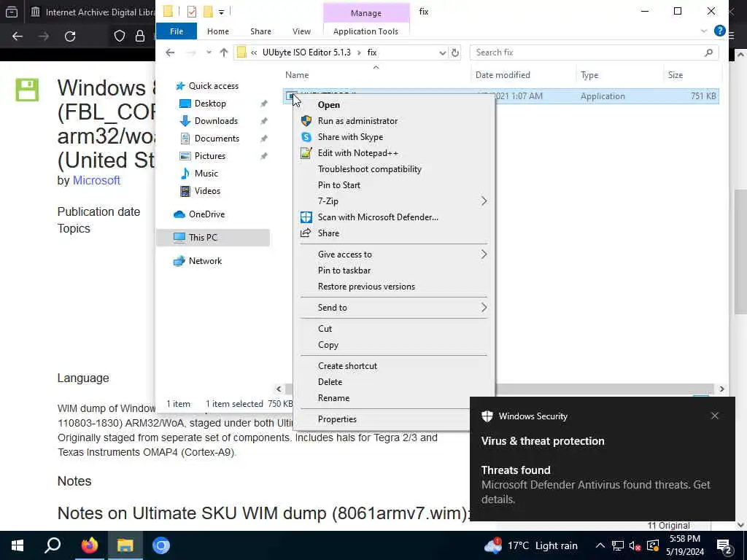Viewport: 747px width, 560px height.
Task: Open Pictures in navigation pane
Action: point(210,156)
